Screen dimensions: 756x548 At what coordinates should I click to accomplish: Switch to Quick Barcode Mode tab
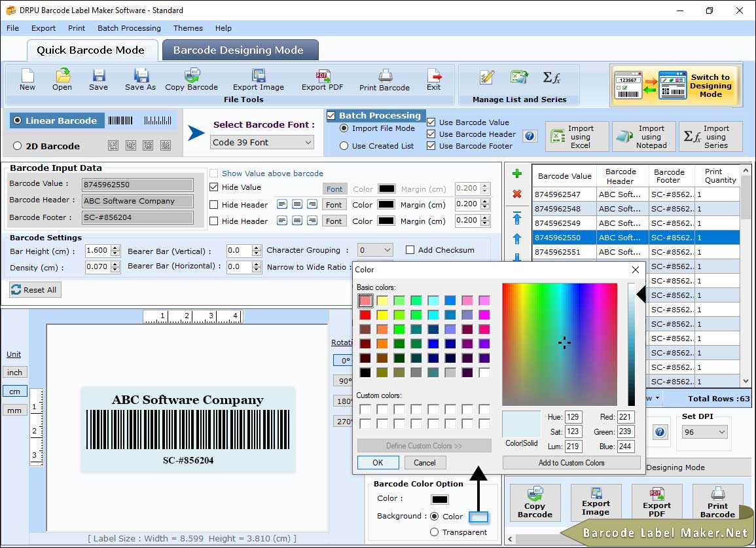pyautogui.click(x=92, y=50)
